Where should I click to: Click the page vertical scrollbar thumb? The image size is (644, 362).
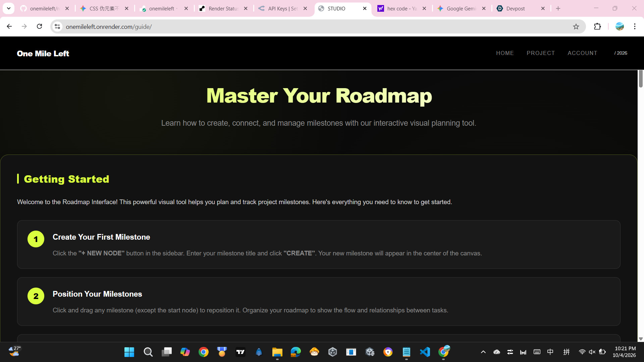(641, 79)
